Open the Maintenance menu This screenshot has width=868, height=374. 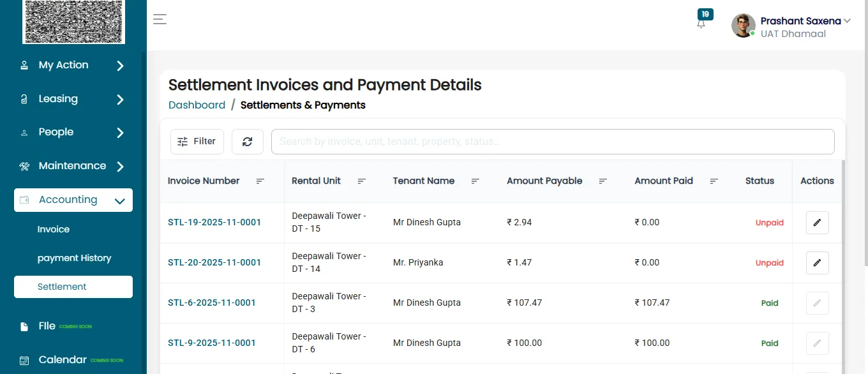coord(73,166)
